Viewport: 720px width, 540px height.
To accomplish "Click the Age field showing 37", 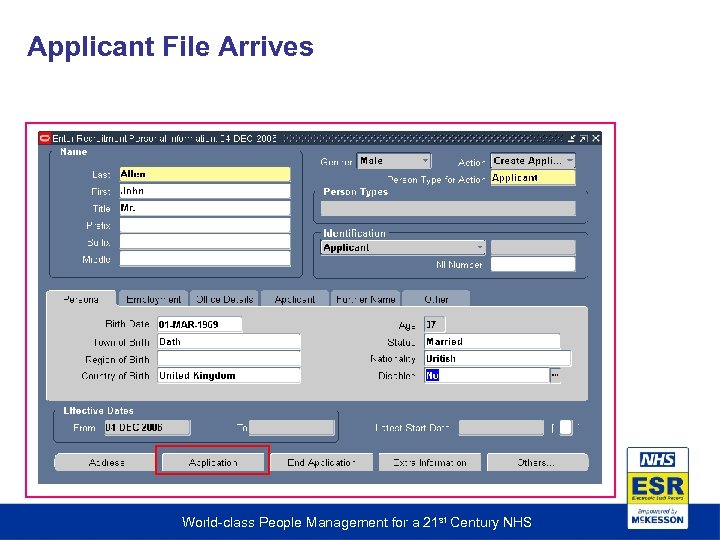I will coord(434,324).
